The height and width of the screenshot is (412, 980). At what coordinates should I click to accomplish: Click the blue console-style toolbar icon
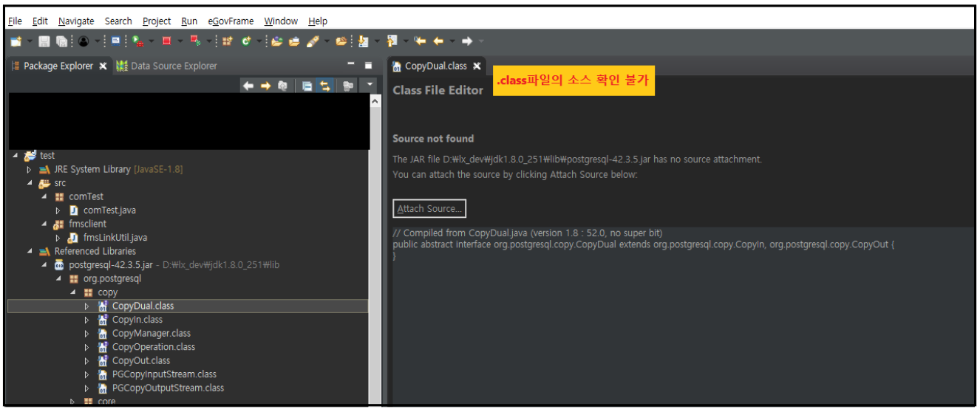116,41
